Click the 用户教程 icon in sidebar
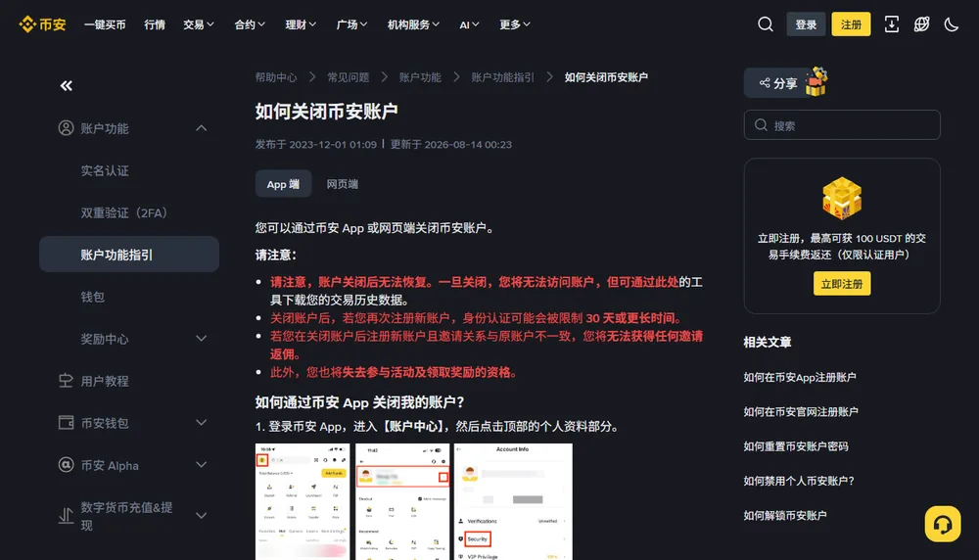 pos(66,380)
